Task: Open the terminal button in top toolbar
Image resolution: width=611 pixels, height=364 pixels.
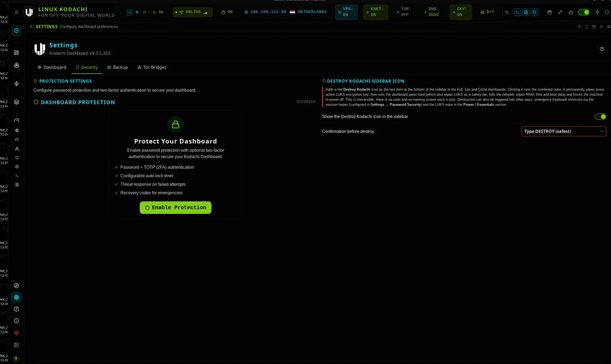Action: tap(517, 12)
